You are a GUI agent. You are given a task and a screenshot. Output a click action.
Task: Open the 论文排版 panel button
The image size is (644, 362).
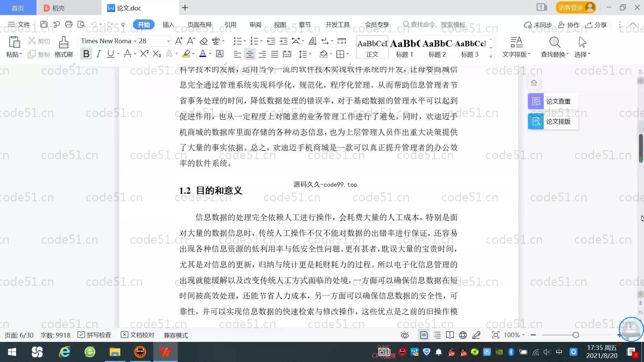553,121
